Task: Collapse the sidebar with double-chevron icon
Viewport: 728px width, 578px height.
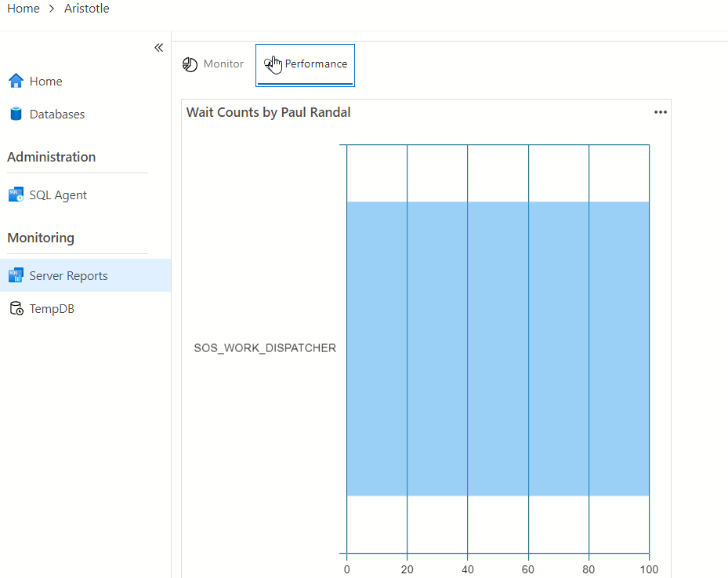Action: (x=159, y=47)
